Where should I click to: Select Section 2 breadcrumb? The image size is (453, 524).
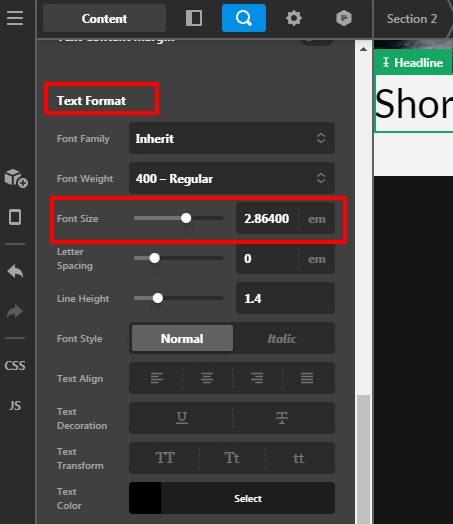412,19
